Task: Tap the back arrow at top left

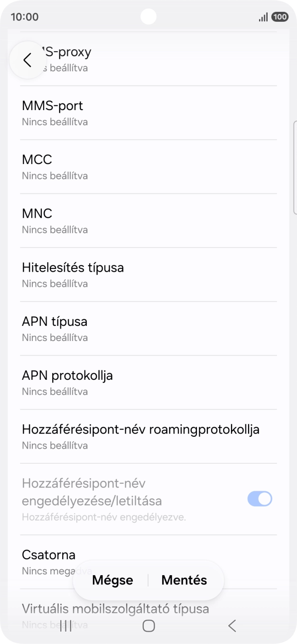Action: 27,60
